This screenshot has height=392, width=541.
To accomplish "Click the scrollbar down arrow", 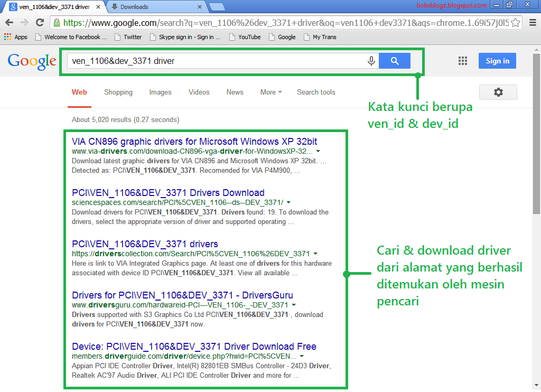I will pos(536,385).
